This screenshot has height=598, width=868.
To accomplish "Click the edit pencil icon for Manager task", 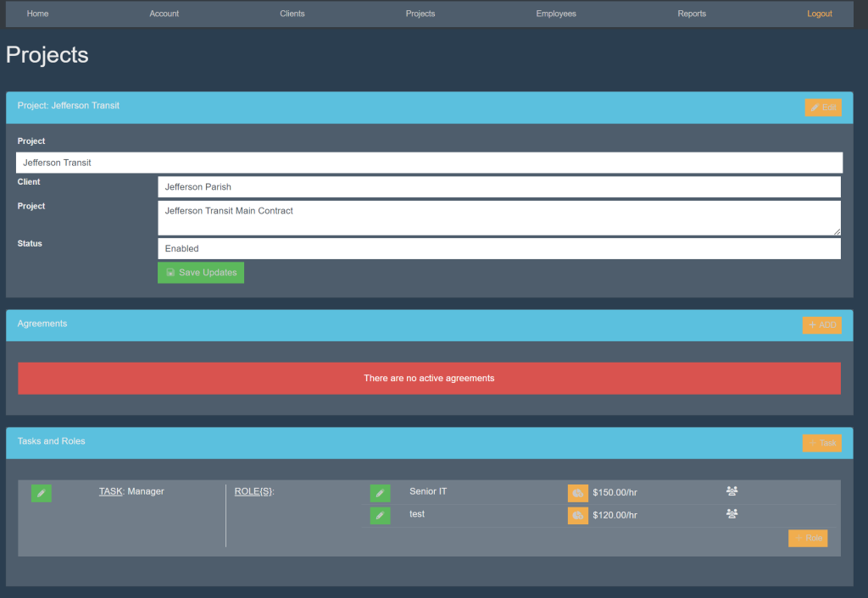I will tap(41, 493).
